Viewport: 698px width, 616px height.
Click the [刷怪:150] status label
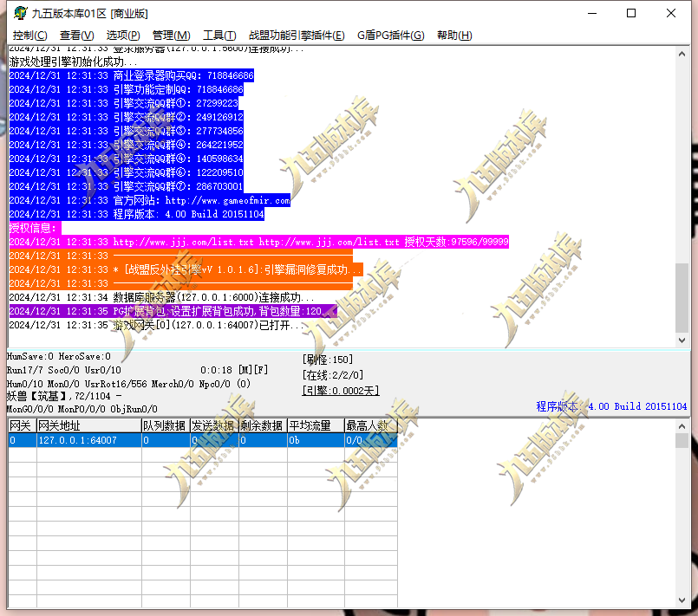click(328, 360)
